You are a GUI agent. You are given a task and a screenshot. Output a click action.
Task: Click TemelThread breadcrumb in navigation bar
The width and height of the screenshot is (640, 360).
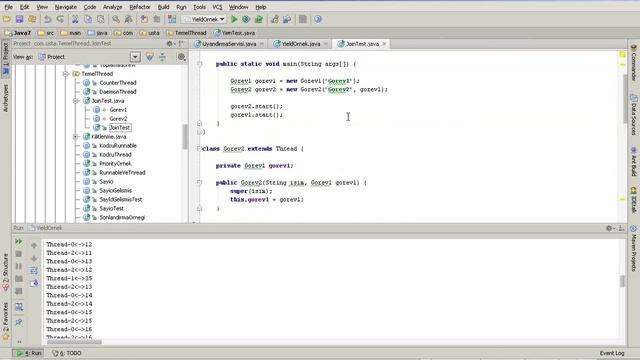click(187, 33)
